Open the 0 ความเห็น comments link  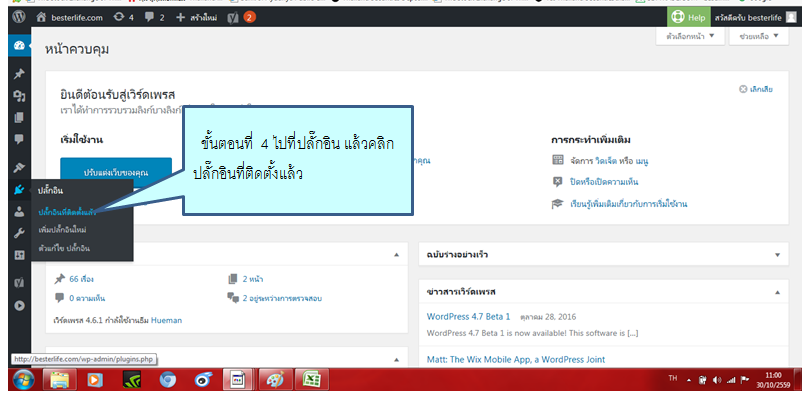click(x=87, y=298)
